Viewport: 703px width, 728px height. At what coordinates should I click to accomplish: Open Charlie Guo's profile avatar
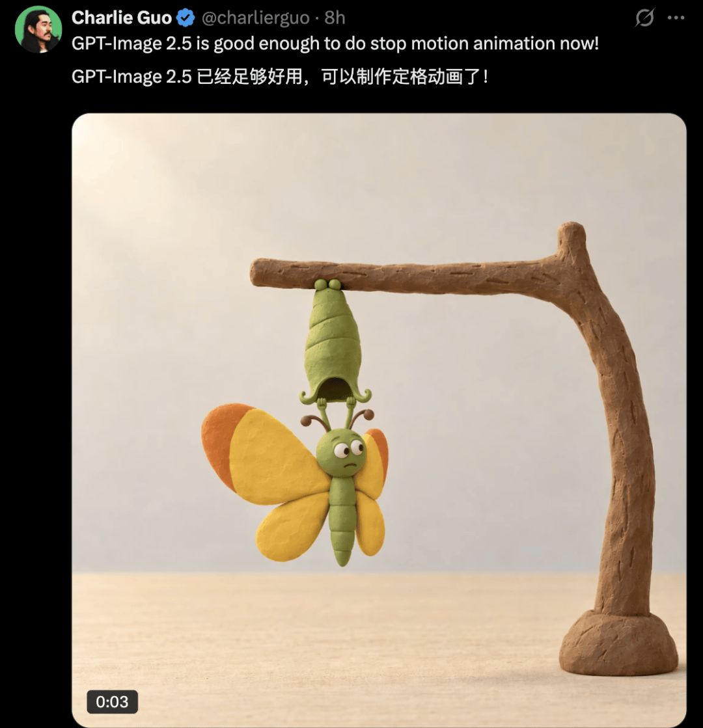point(38,29)
